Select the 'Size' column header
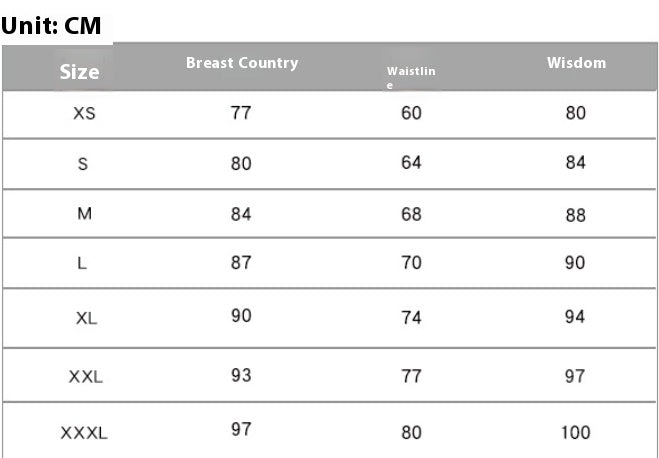Screen dimensions: 659x458 [x=80, y=71]
